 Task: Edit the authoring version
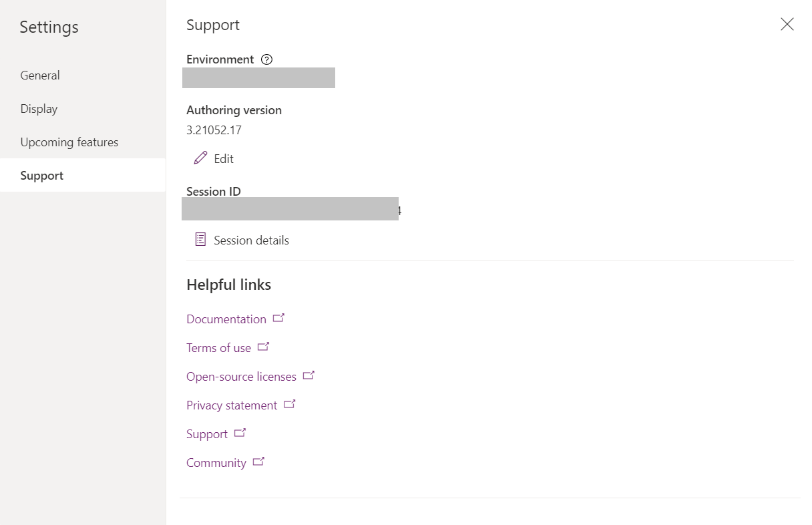coord(223,159)
